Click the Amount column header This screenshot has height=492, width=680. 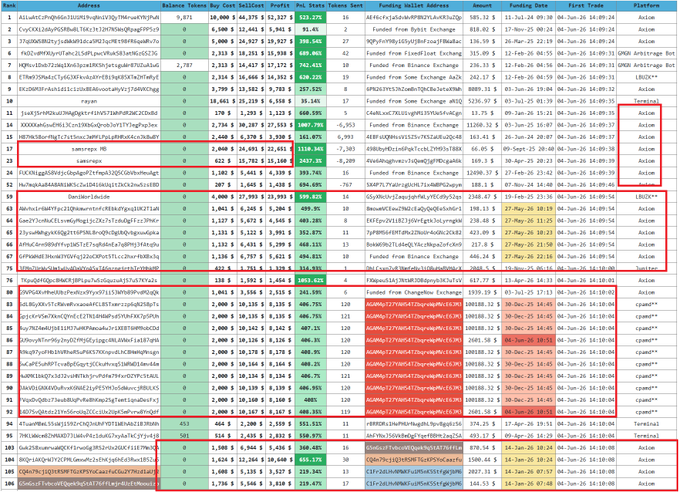coord(482,6)
